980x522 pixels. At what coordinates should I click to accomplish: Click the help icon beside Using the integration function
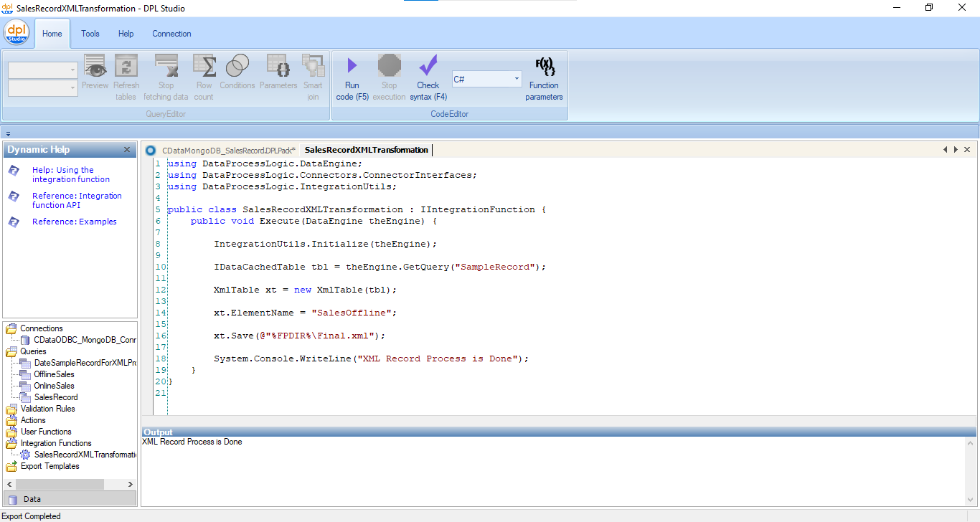(x=14, y=171)
